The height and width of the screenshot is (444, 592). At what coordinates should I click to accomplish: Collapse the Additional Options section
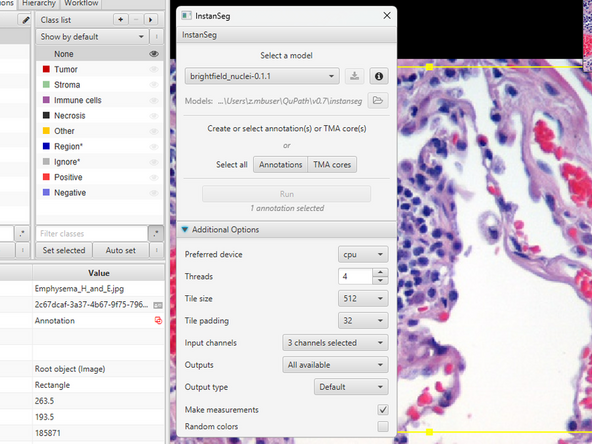(x=185, y=230)
